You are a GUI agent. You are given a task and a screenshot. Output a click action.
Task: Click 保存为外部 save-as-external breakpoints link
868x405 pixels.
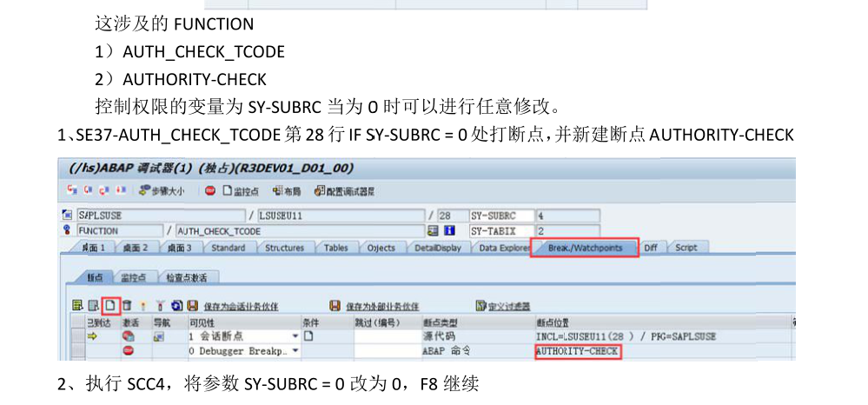tap(382, 307)
